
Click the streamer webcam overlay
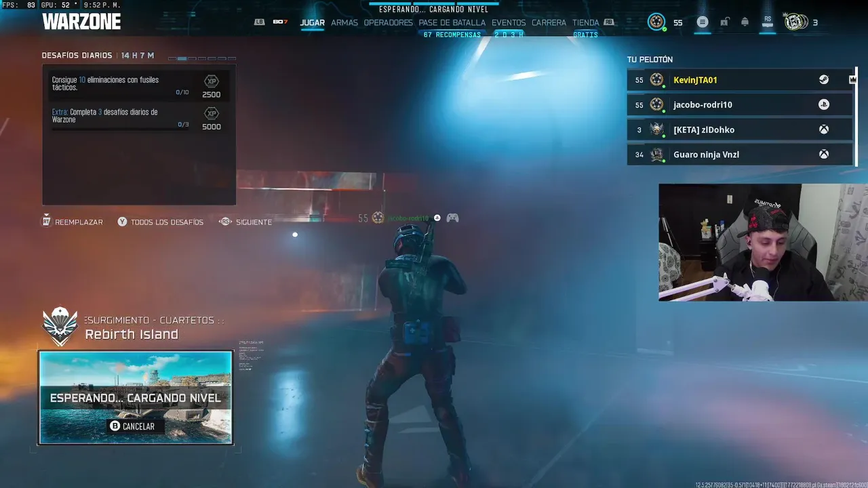coord(763,242)
